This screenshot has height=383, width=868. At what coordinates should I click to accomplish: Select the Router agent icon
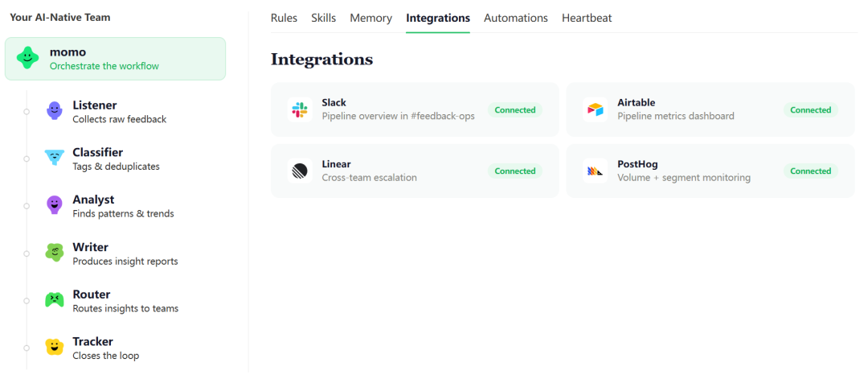click(x=55, y=300)
